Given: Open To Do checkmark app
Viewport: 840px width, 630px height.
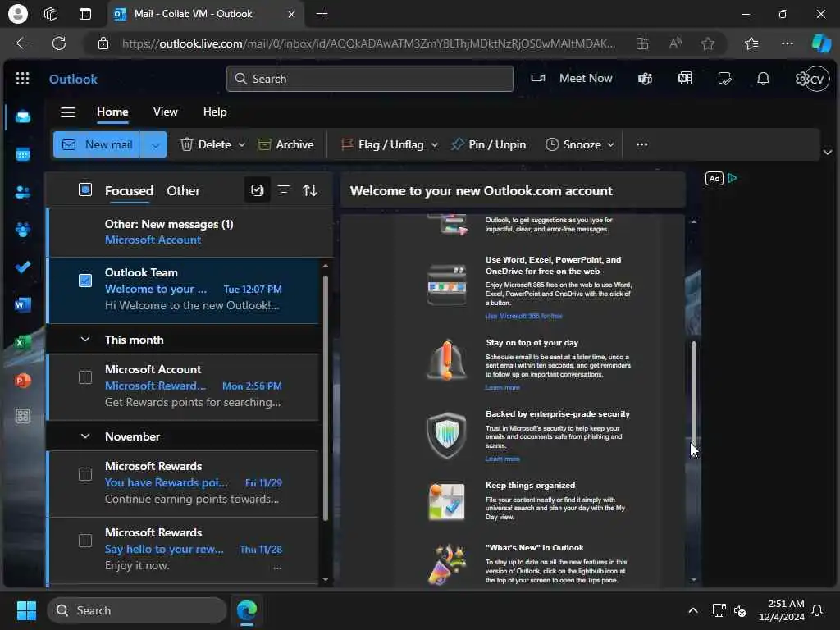Looking at the screenshot, I should 22,267.
